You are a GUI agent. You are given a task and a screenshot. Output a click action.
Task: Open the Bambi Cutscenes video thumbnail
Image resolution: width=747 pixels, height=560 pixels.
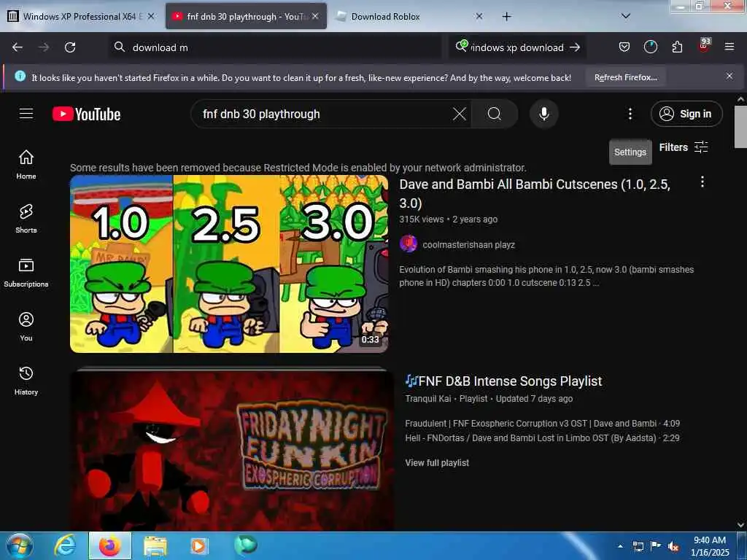[228, 264]
